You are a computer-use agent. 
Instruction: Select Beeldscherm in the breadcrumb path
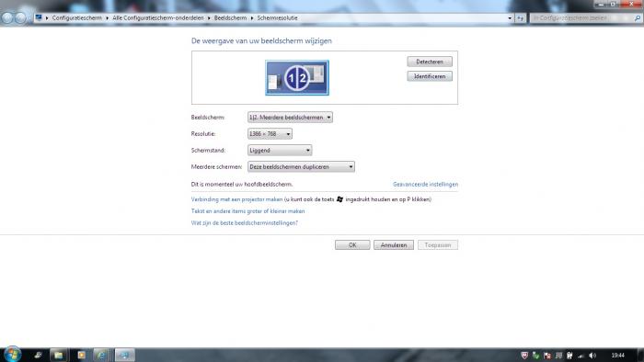tap(230, 18)
